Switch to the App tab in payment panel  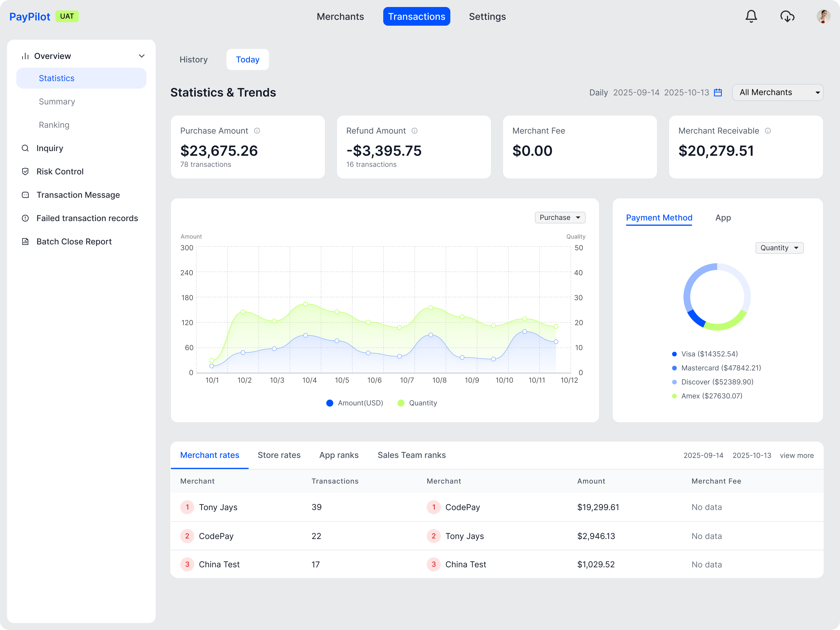click(723, 218)
